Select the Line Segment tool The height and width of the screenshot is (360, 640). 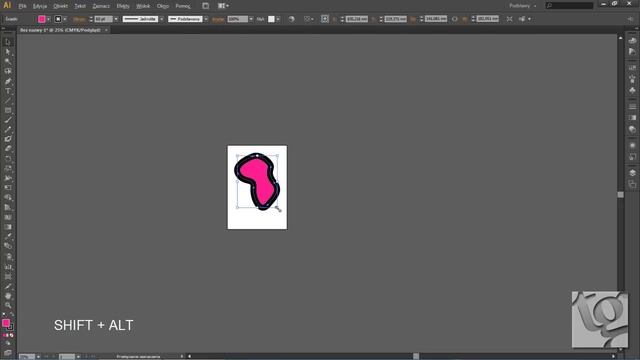click(x=8, y=101)
